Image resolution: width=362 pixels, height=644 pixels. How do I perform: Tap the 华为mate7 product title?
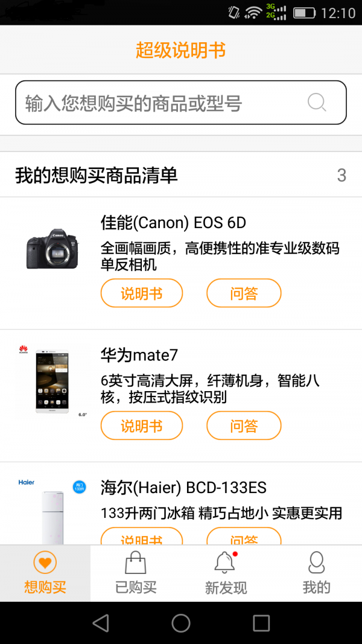tap(139, 355)
